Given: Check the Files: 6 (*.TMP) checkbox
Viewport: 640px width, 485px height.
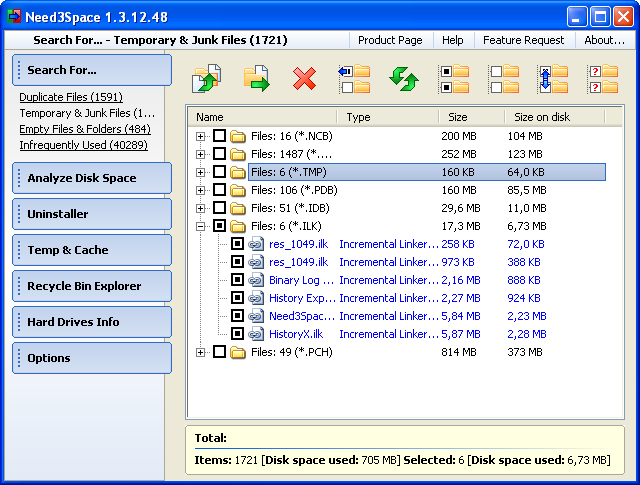Looking at the screenshot, I should click(x=219, y=171).
